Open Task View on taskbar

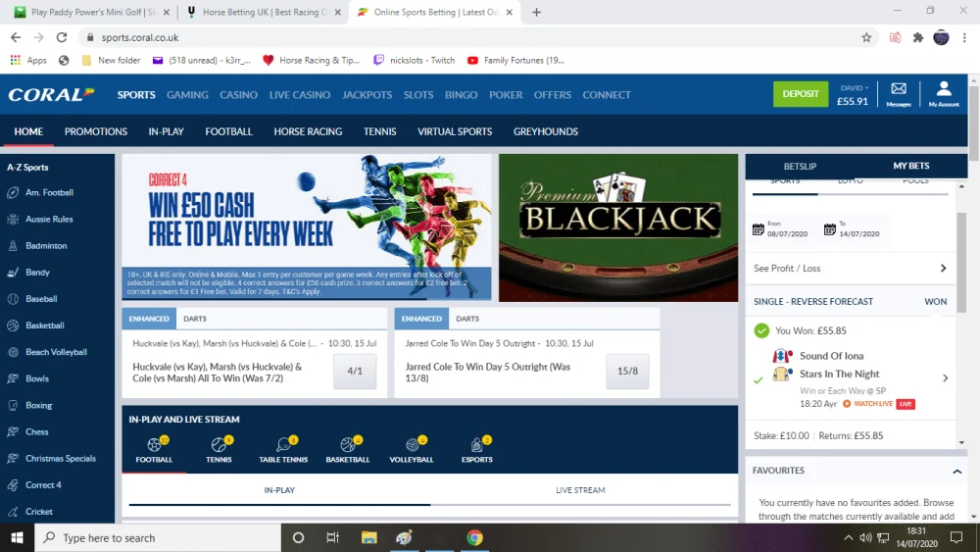(x=332, y=537)
